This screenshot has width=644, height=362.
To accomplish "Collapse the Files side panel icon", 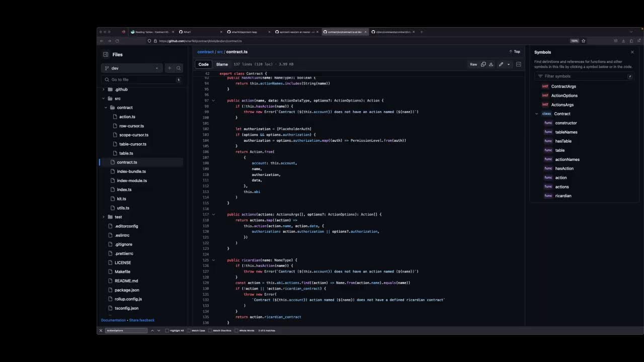I will point(106,54).
